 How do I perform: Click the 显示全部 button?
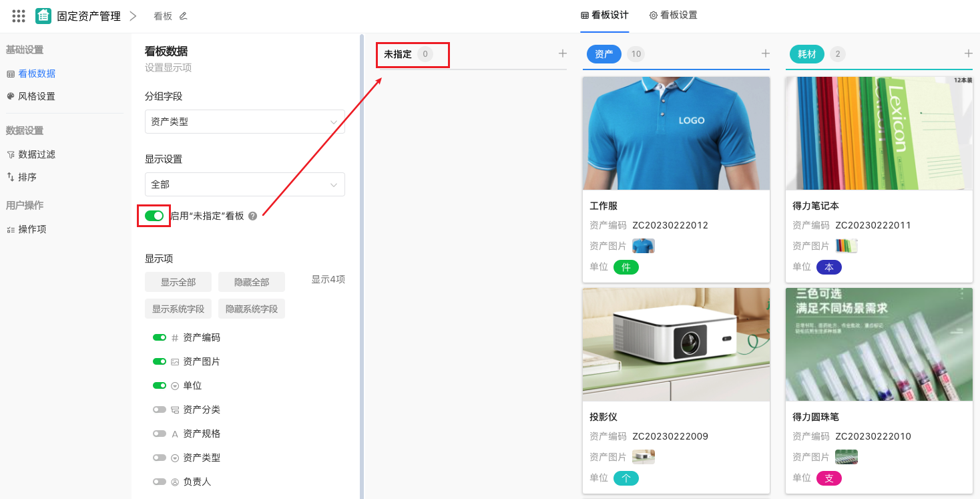178,282
